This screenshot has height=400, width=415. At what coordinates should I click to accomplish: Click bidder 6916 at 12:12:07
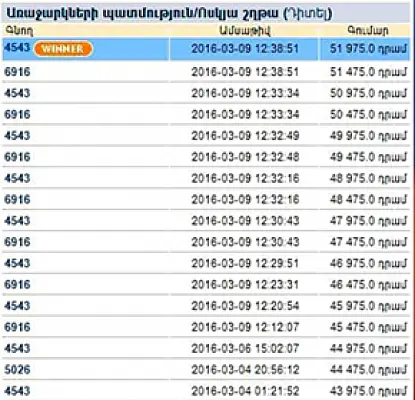coord(17,327)
